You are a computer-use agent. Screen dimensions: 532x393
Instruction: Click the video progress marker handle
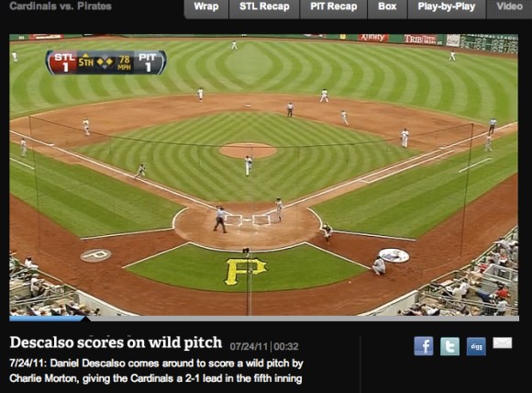pos(87,319)
